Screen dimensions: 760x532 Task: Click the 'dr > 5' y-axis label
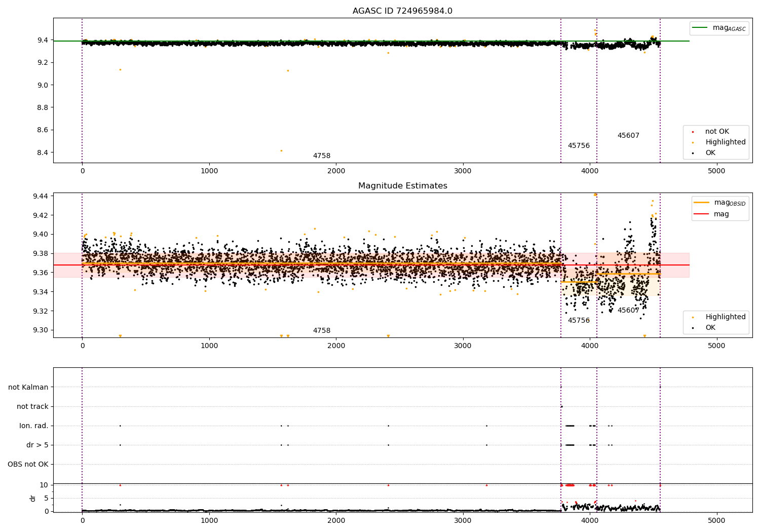[37, 445]
